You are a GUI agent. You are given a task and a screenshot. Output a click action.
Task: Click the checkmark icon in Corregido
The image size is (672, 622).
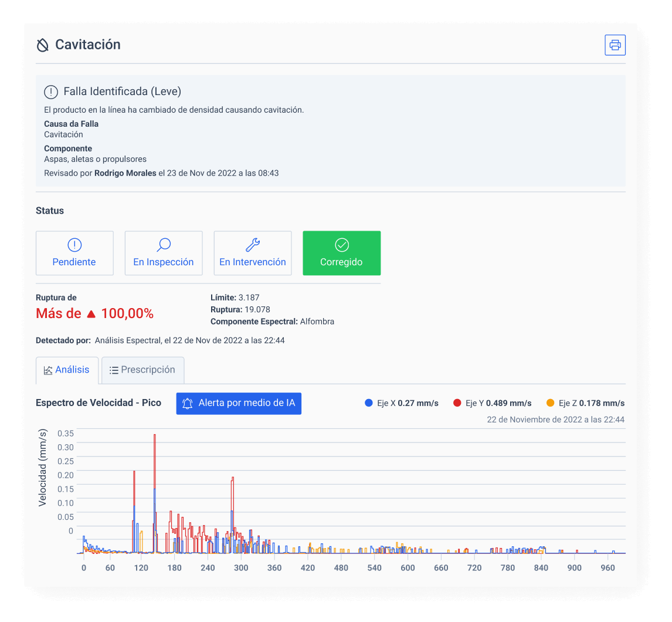[x=341, y=245]
